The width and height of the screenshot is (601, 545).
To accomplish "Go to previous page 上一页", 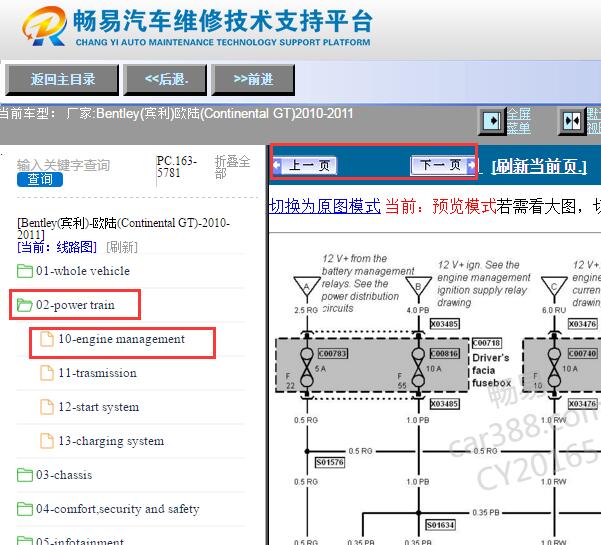I will (x=305, y=165).
